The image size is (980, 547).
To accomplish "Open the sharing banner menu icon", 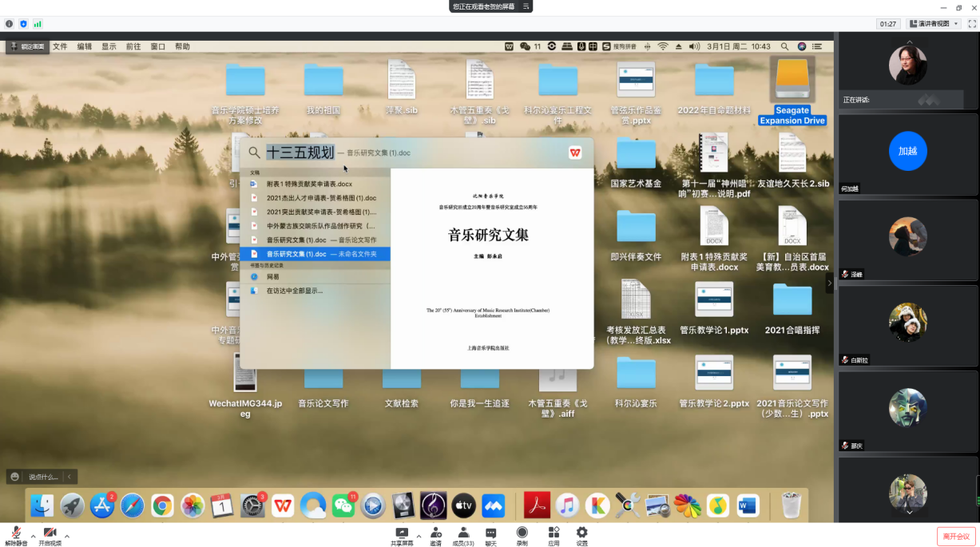I will (x=526, y=6).
